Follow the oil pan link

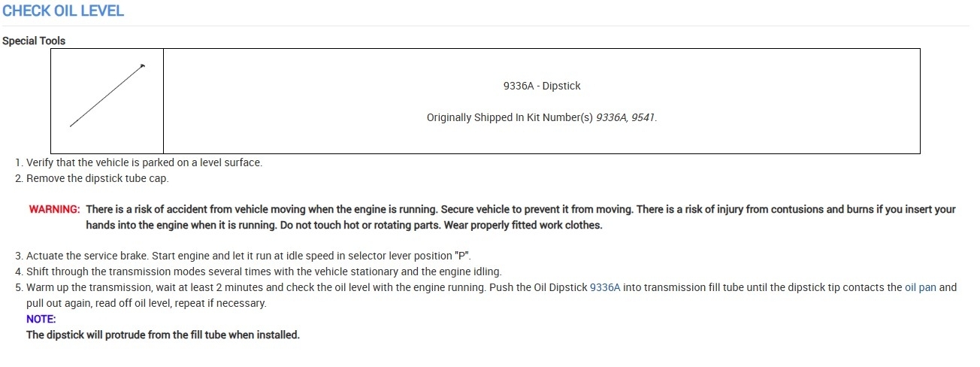point(920,287)
